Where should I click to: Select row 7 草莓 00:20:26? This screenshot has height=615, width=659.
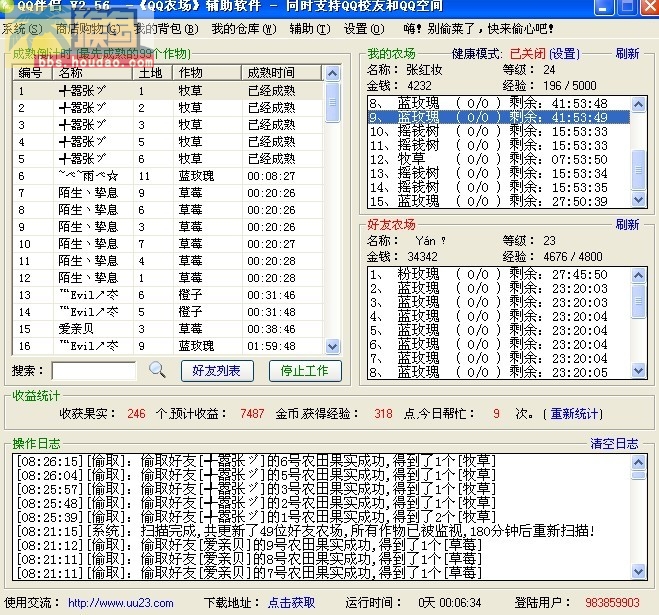click(169, 193)
